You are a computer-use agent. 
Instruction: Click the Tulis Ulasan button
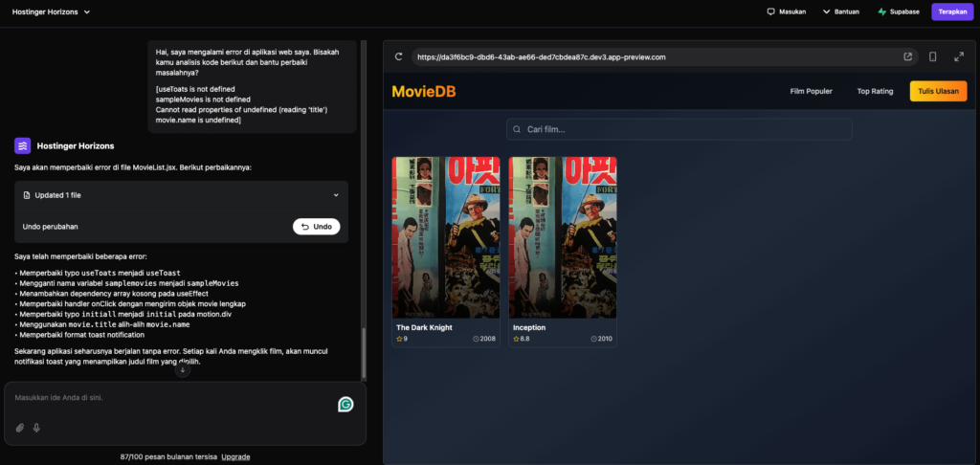pos(938,91)
